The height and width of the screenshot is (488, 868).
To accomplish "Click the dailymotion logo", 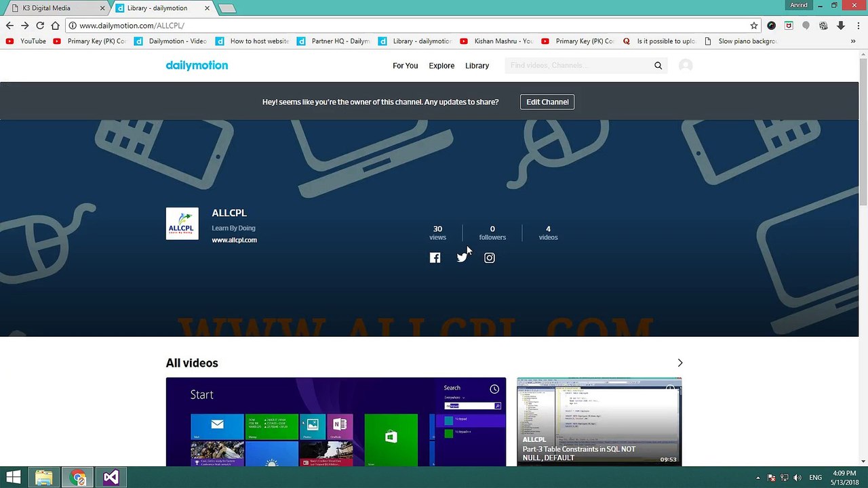I will 197,65.
